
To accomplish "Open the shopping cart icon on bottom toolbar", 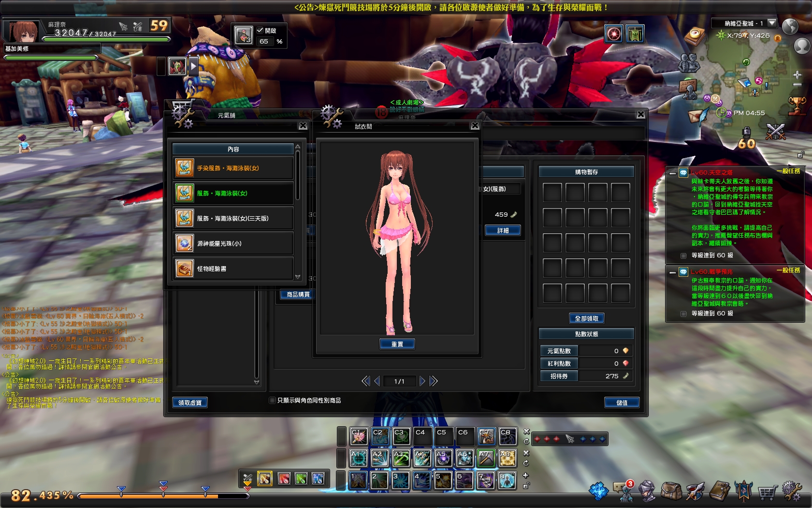I will (x=766, y=492).
